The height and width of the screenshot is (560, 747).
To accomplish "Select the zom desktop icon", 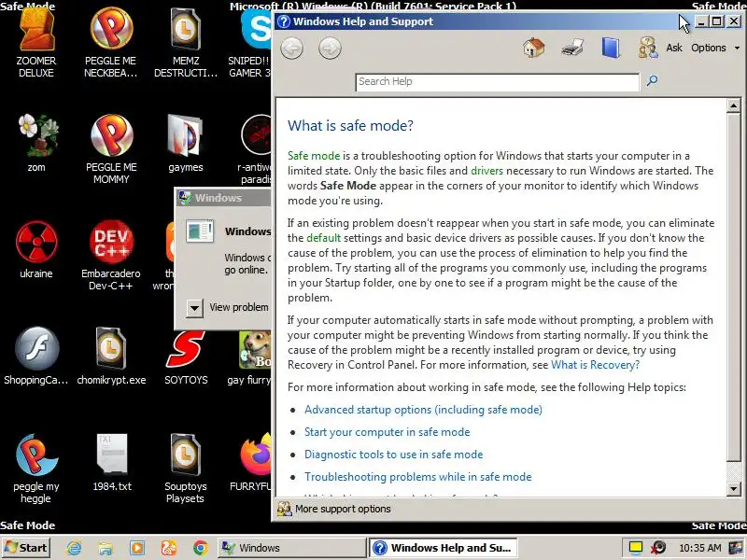I will 36,144.
